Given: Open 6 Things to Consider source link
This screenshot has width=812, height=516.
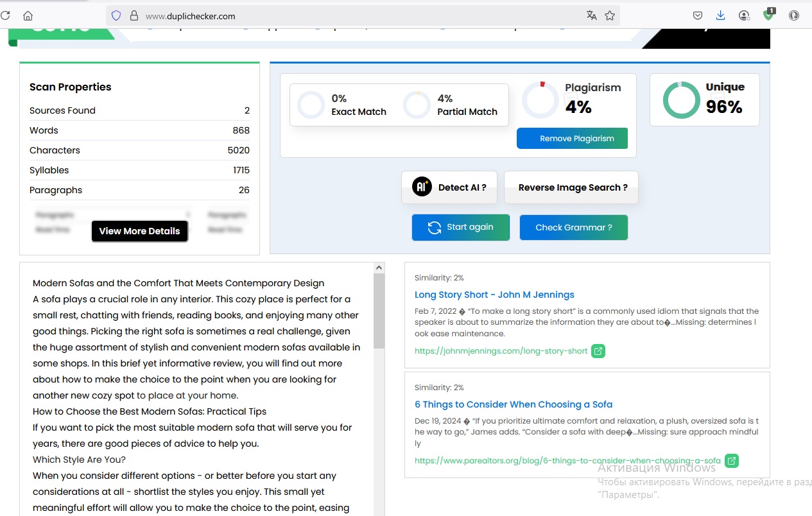Looking at the screenshot, I should point(514,404).
